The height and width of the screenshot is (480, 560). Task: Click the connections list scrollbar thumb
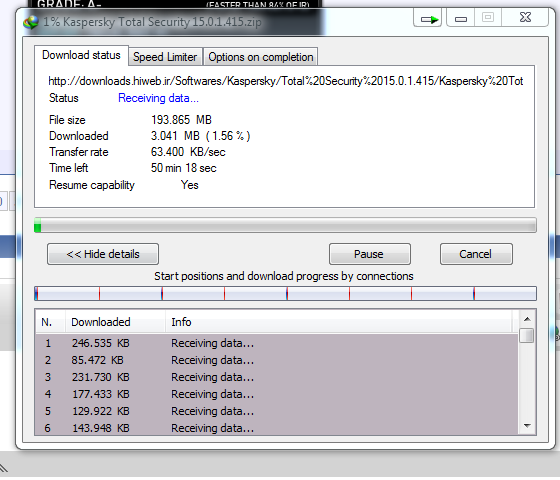tap(527, 335)
